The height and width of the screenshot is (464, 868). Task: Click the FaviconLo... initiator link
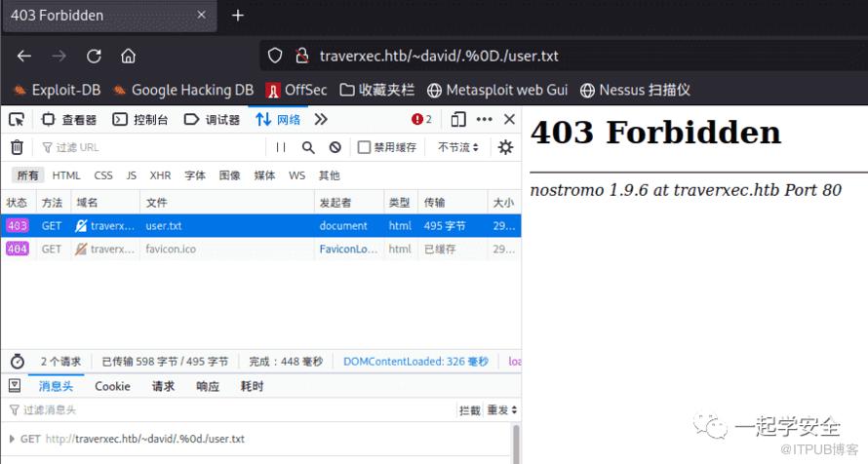pos(348,249)
